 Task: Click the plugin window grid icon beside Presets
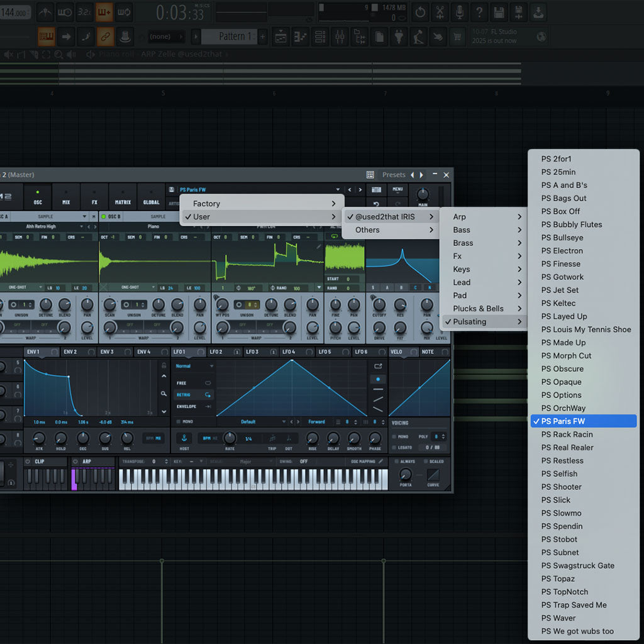pyautogui.click(x=370, y=175)
